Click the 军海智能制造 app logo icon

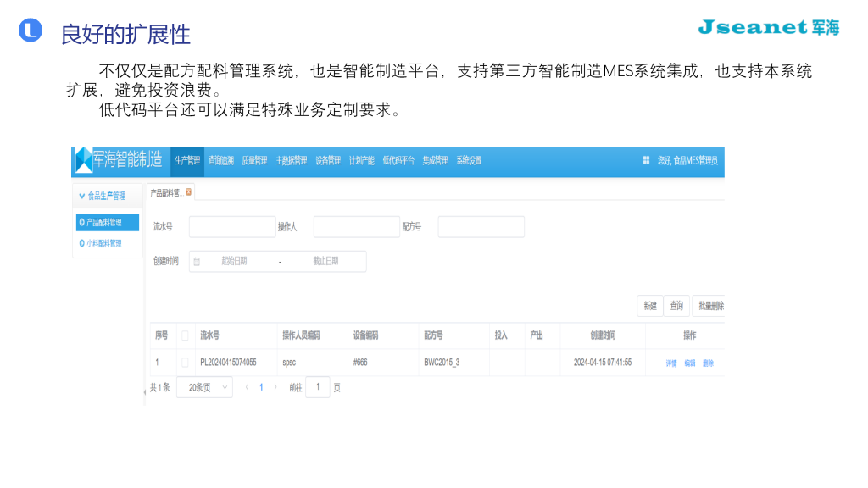[x=82, y=159]
